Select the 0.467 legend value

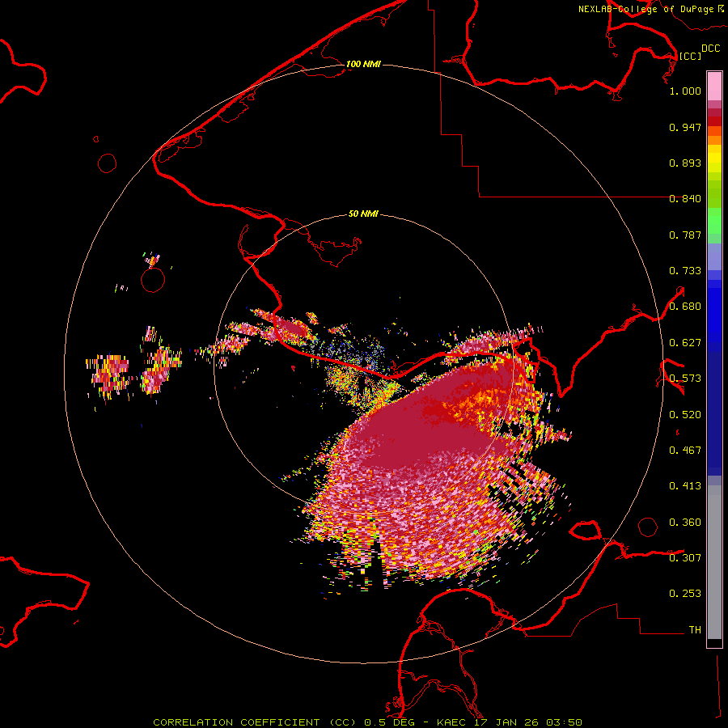[685, 451]
